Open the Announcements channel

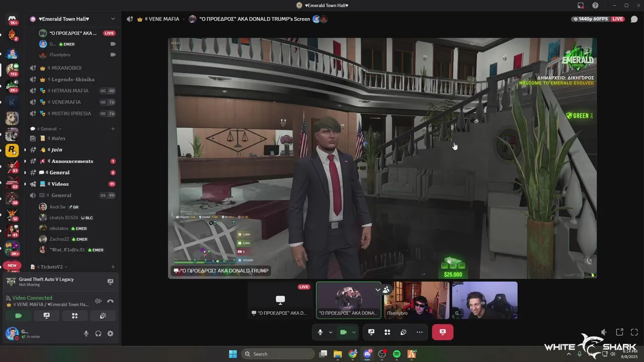tap(72, 161)
